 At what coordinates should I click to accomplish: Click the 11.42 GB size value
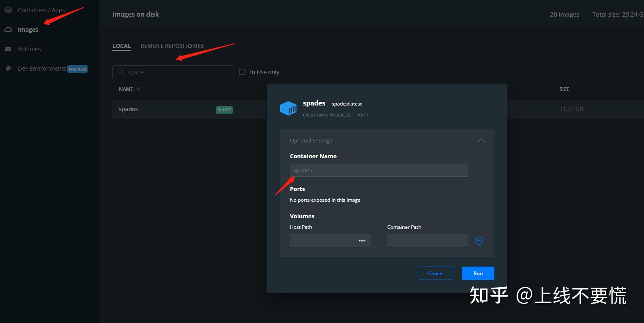571,109
